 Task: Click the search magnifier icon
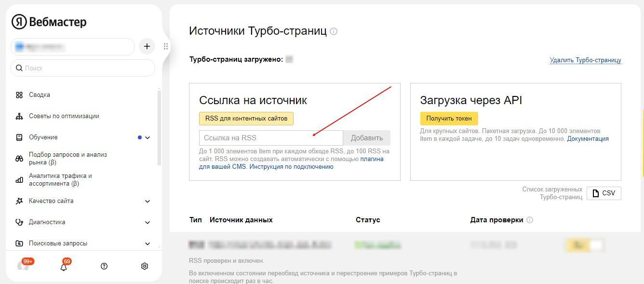pyautogui.click(x=19, y=68)
